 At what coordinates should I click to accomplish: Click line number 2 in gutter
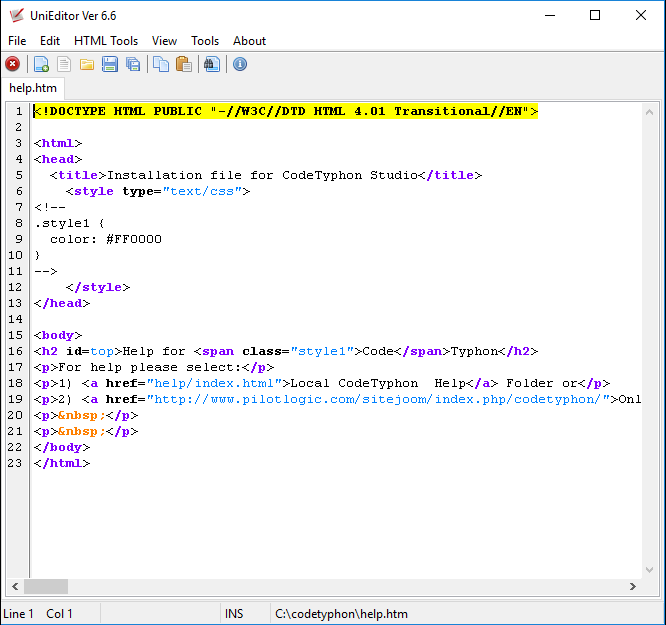18,127
